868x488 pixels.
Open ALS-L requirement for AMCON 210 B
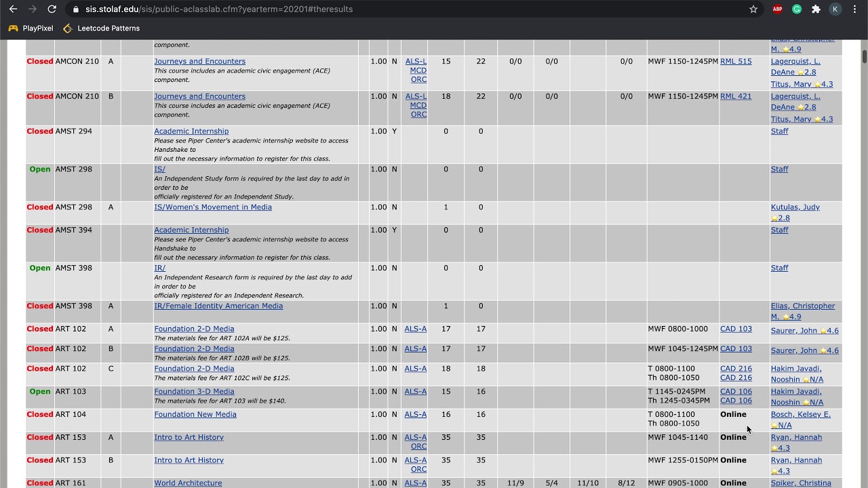[x=416, y=97]
